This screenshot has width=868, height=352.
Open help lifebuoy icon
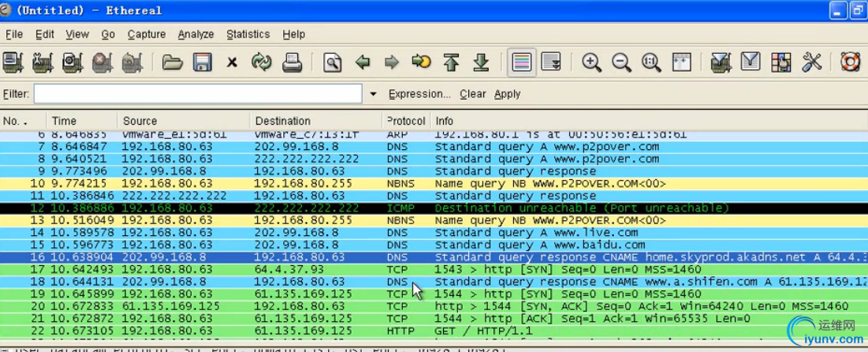point(851,62)
